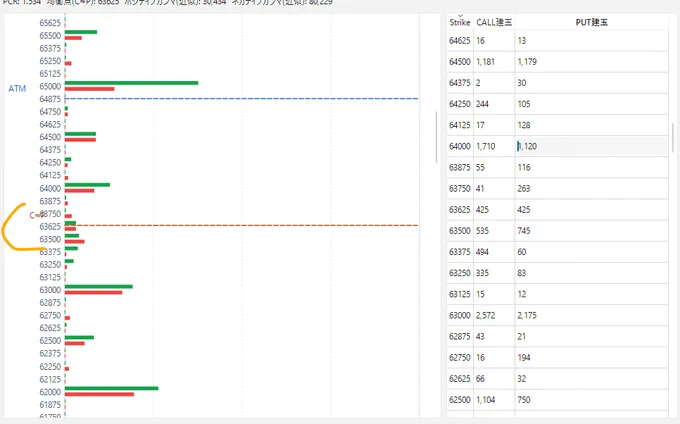Click the red bar at strike 63000
Screen dimensions: 680x424
tap(94, 293)
